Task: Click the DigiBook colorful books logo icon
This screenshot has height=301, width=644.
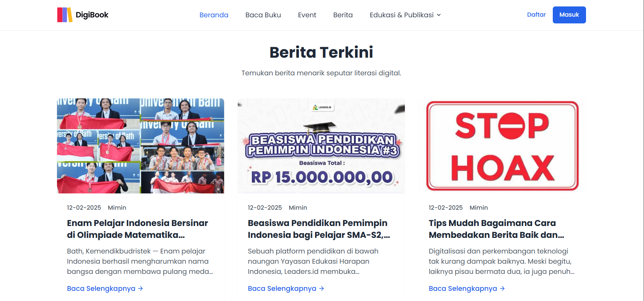Action: (x=65, y=15)
